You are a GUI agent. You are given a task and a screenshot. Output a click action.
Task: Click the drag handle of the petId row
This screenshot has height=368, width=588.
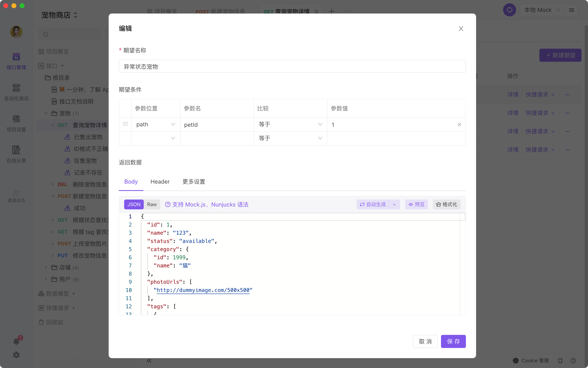125,124
